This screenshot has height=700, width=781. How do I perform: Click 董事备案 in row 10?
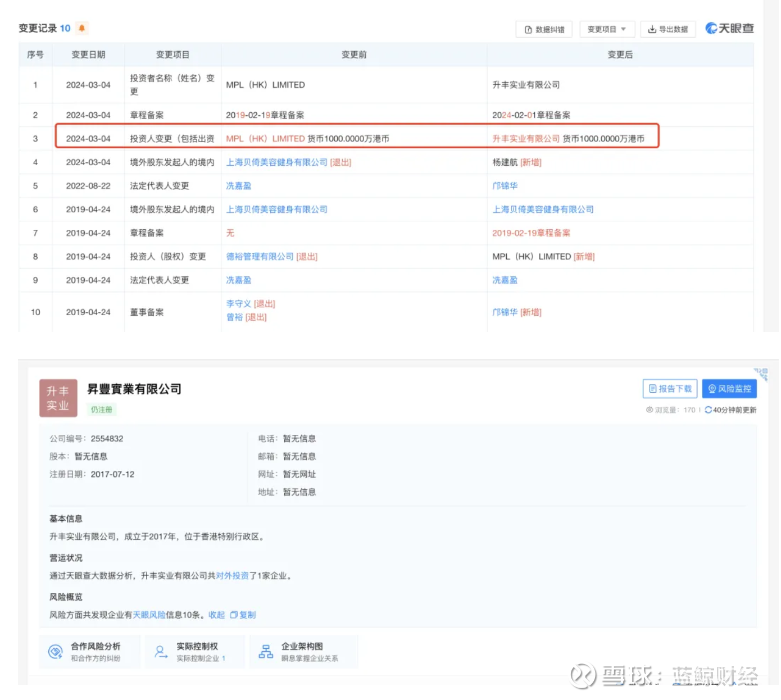click(147, 312)
